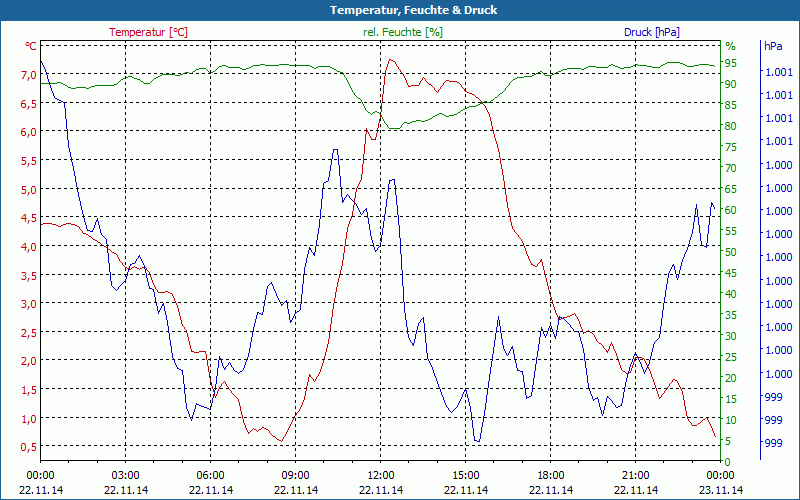Click the '15:00' time axis label
Viewport: 800px width, 500px height.
(x=465, y=476)
